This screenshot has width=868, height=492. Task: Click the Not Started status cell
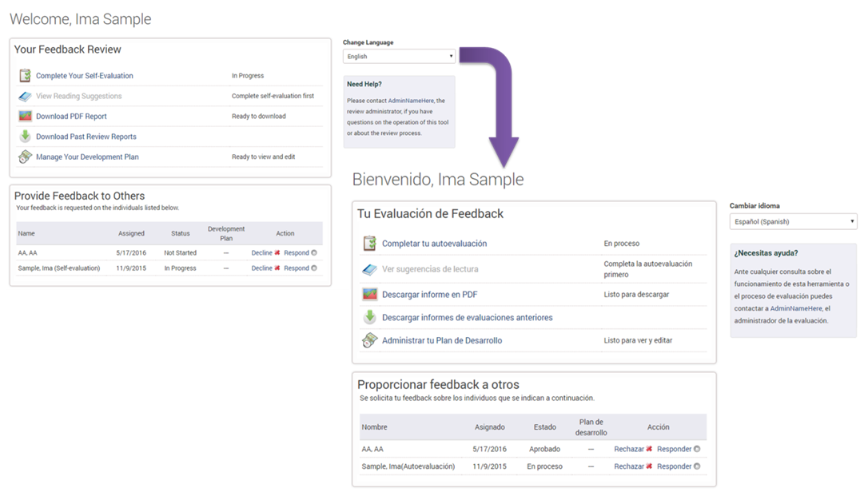180,253
